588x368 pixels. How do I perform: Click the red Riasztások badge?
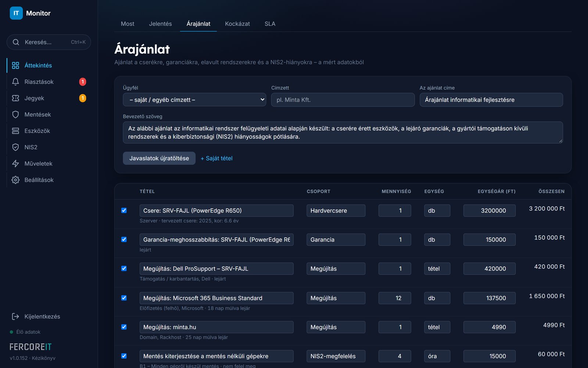(x=83, y=82)
